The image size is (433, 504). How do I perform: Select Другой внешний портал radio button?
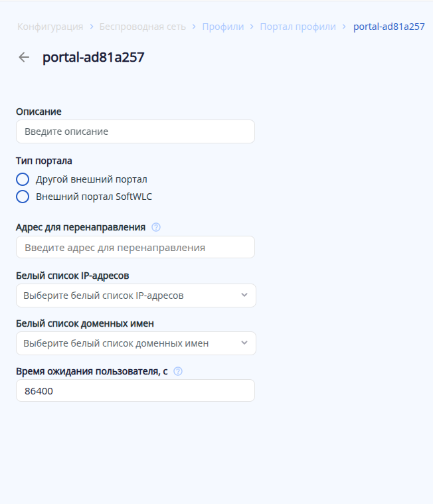23,179
